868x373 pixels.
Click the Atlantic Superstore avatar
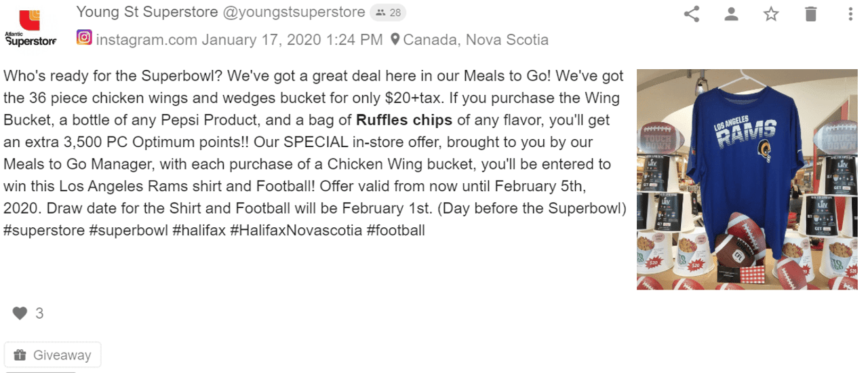click(x=30, y=26)
